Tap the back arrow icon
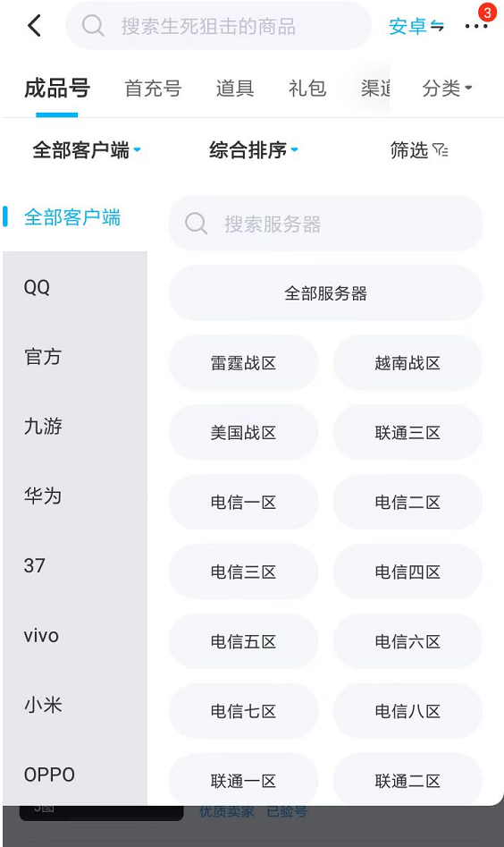 tap(35, 25)
